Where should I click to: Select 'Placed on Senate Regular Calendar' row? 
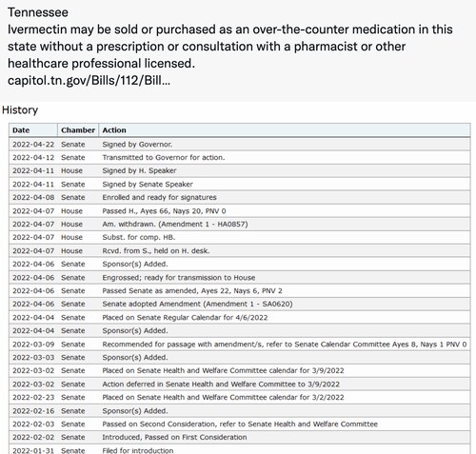(x=240, y=318)
